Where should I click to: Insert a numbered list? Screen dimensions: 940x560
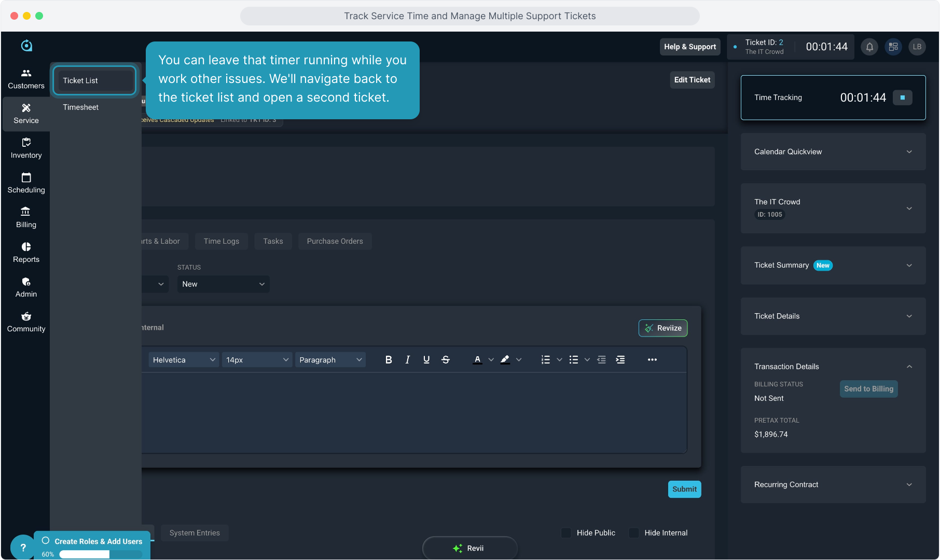[x=545, y=360]
